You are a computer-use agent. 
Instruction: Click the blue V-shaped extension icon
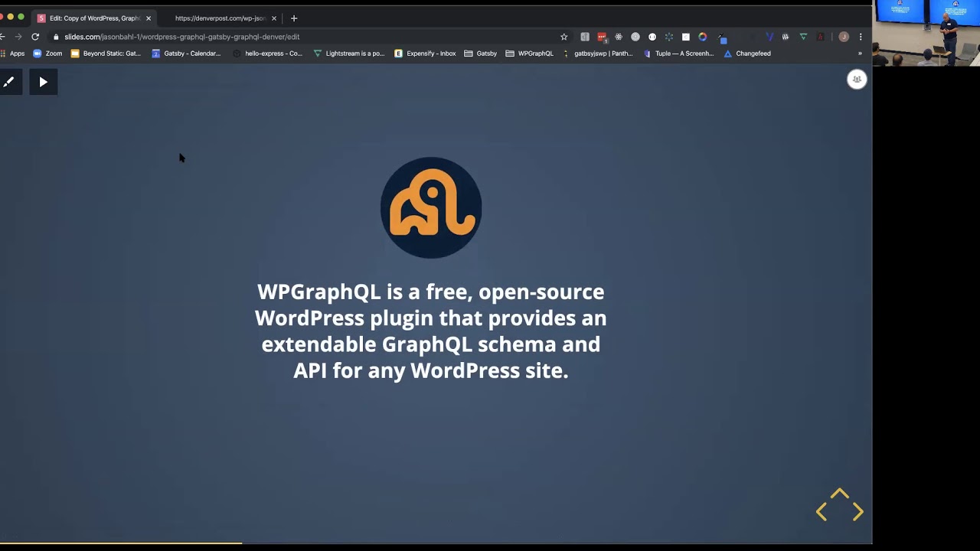(769, 37)
